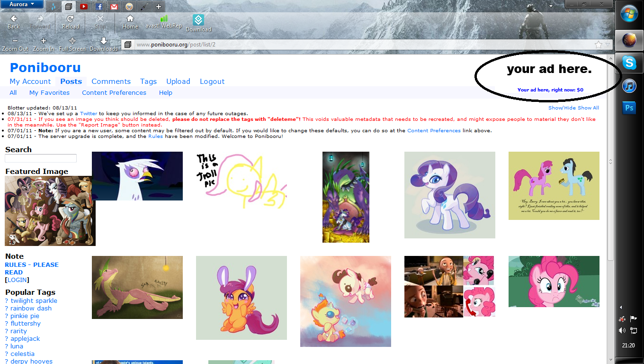Image resolution: width=644 pixels, height=364 pixels.
Task: Go to the Posts section
Action: [x=71, y=82]
